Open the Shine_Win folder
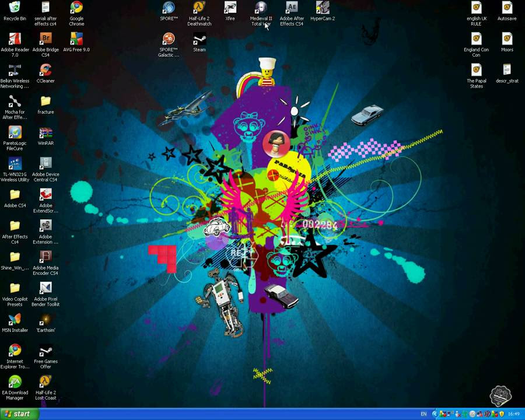 tap(15, 257)
